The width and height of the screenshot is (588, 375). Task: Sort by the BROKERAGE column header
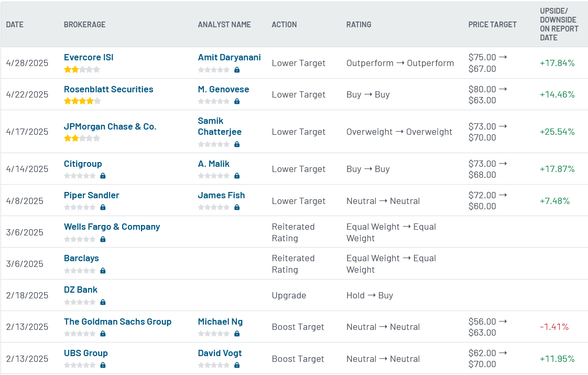(x=85, y=25)
